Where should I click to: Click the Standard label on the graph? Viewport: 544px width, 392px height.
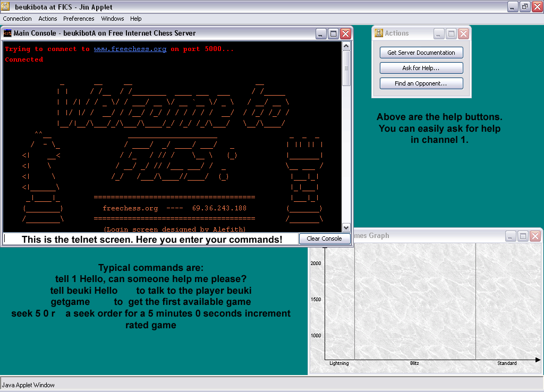click(x=507, y=363)
